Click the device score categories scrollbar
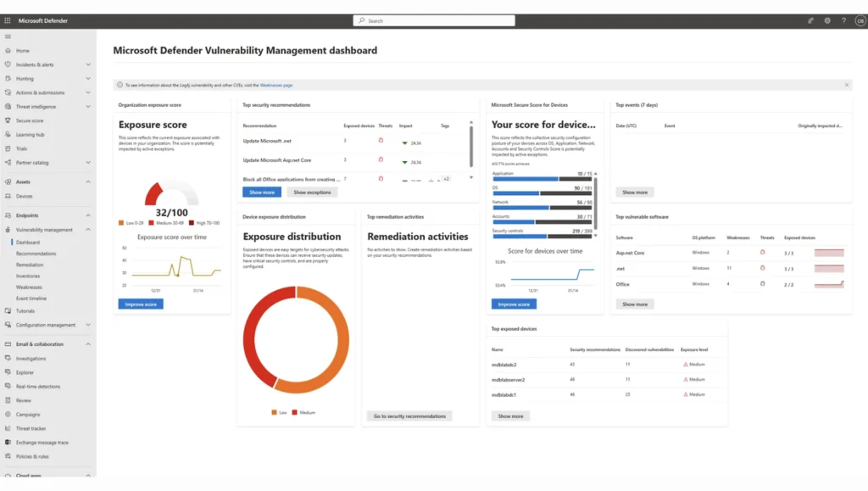 [596, 203]
